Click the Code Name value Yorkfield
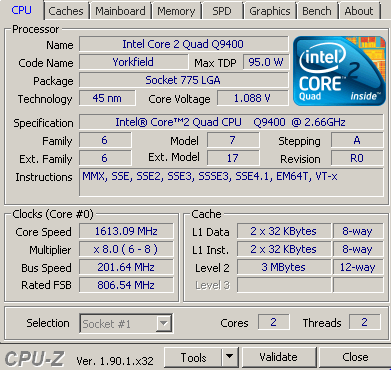 click(134, 62)
